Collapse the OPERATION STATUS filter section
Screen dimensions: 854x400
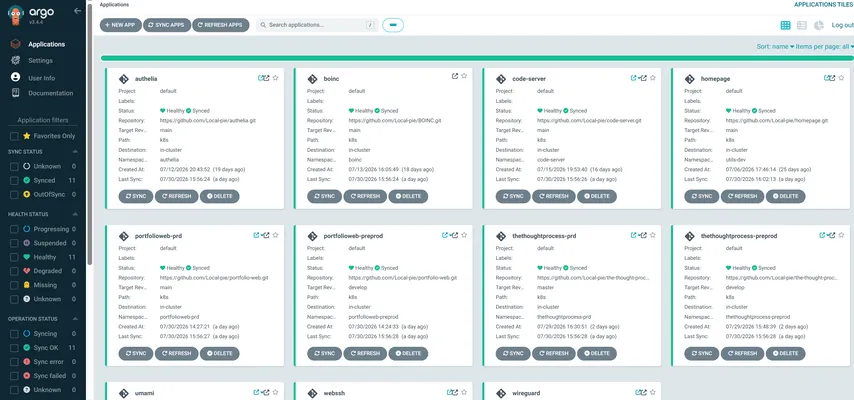point(75,319)
